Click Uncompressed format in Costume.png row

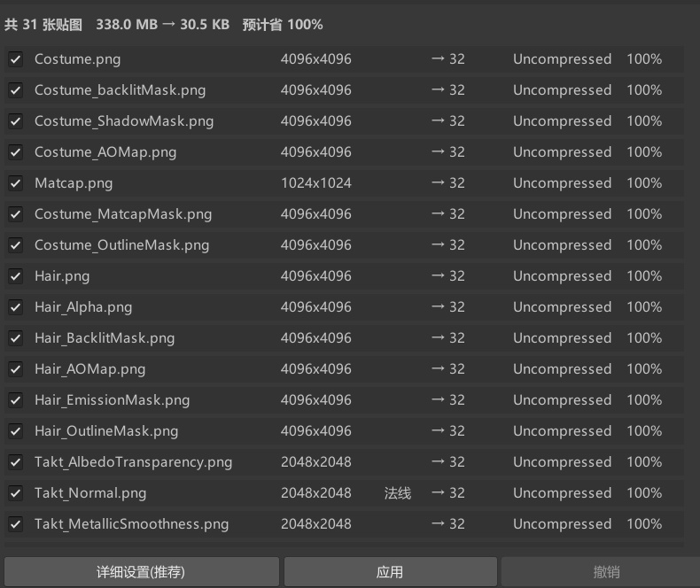(562, 59)
